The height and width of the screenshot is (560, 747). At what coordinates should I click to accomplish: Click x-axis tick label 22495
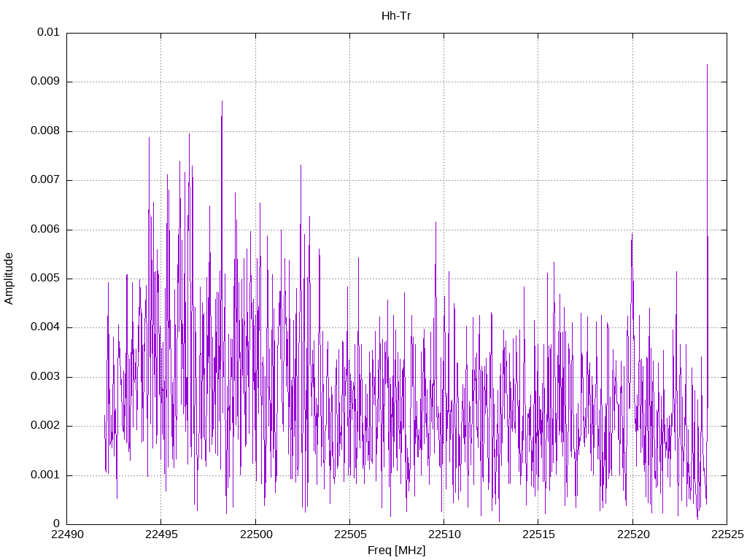coord(161,534)
